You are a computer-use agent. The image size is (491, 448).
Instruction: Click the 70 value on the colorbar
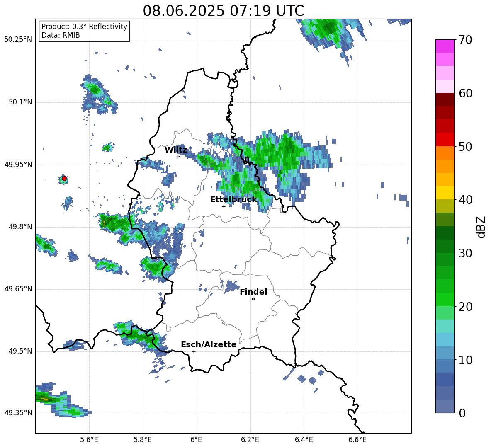coord(465,40)
